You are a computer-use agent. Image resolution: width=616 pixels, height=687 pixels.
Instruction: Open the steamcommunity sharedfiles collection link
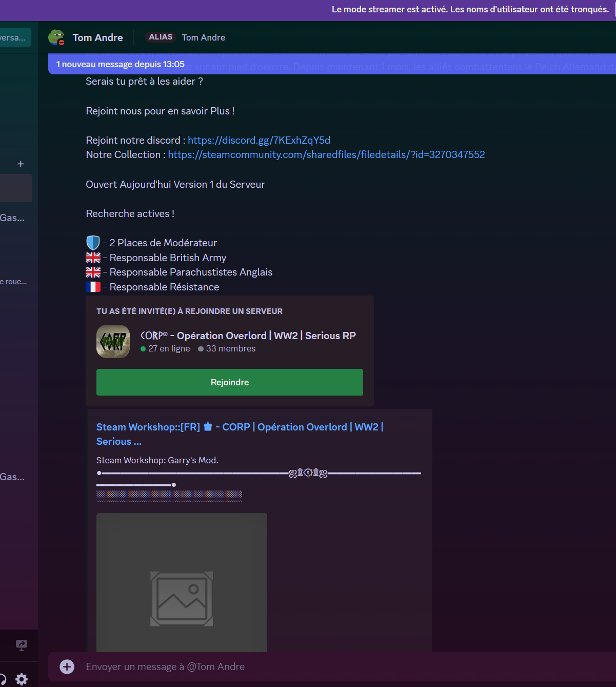click(x=327, y=154)
